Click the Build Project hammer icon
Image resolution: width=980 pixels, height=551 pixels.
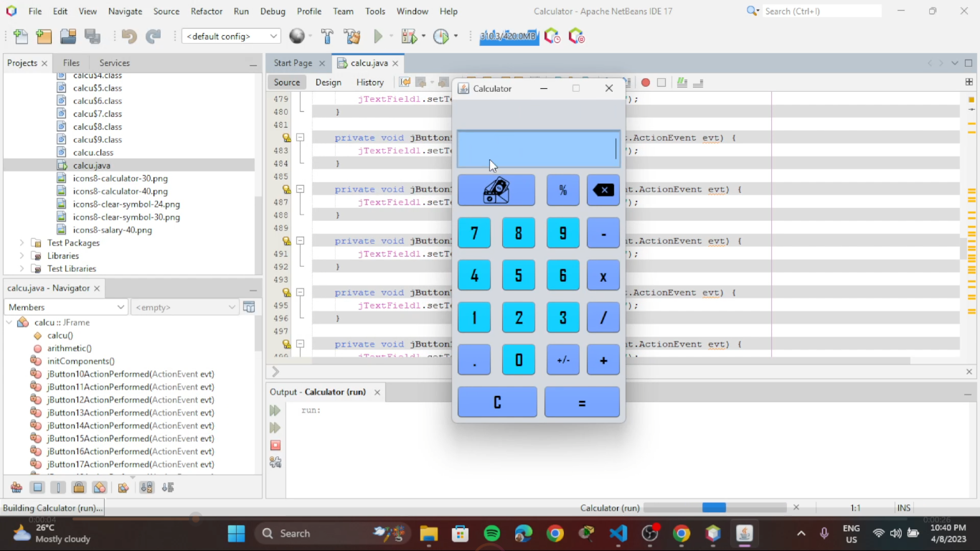pyautogui.click(x=327, y=37)
